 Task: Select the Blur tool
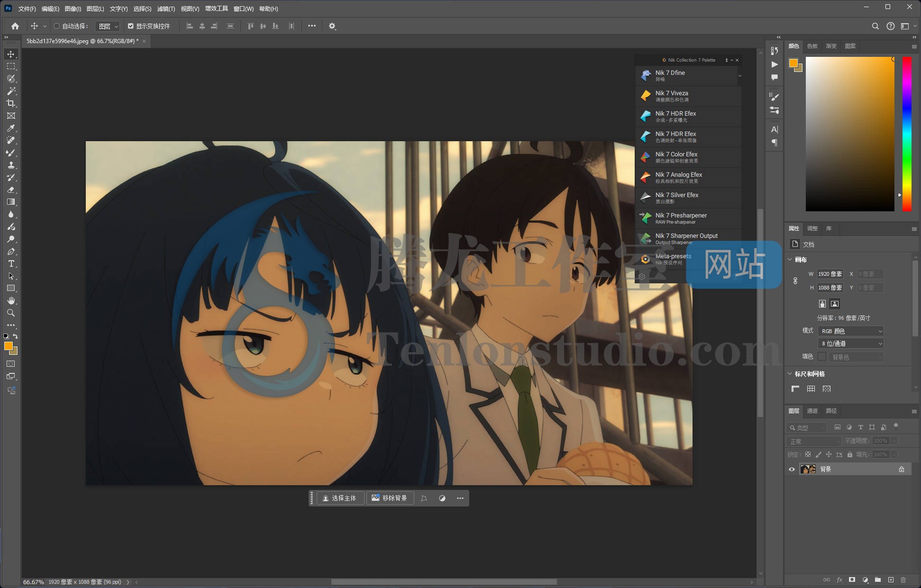tap(11, 214)
